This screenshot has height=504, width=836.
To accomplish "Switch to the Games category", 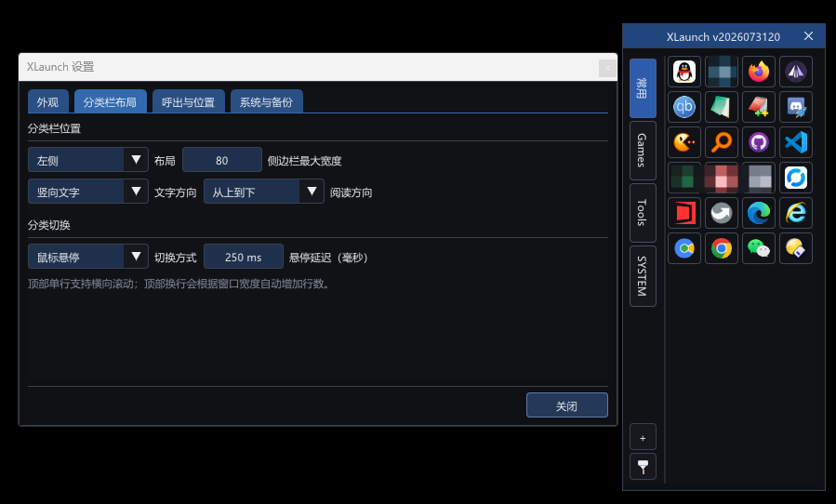I will (x=643, y=151).
